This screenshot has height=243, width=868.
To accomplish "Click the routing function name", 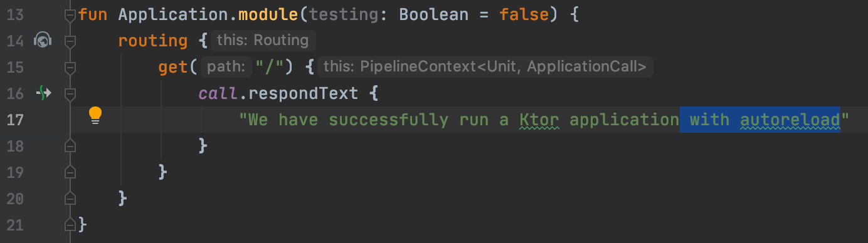I will 152,41.
